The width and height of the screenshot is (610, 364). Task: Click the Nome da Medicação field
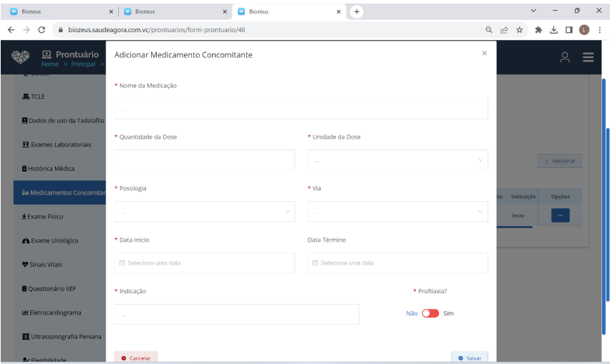coord(301,109)
